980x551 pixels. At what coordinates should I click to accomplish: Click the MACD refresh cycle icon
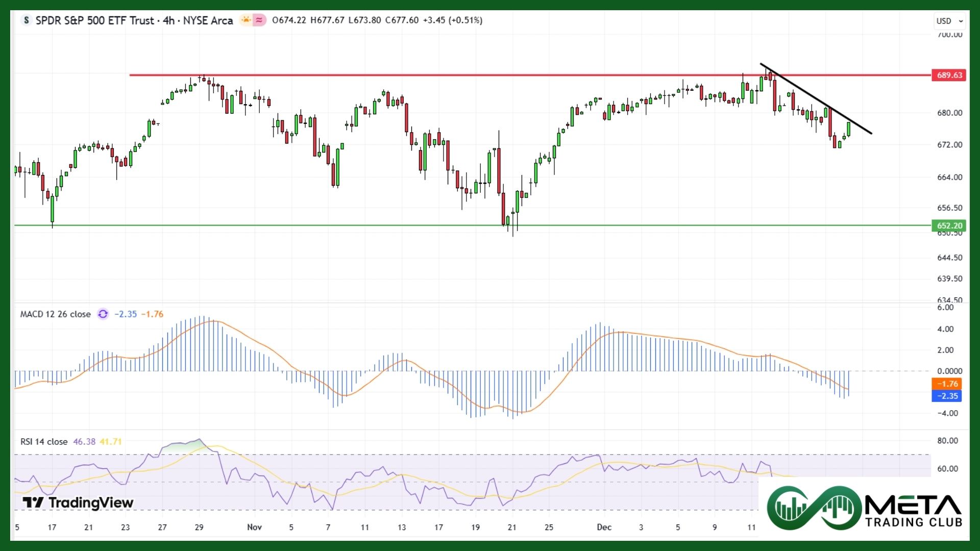[x=103, y=314]
